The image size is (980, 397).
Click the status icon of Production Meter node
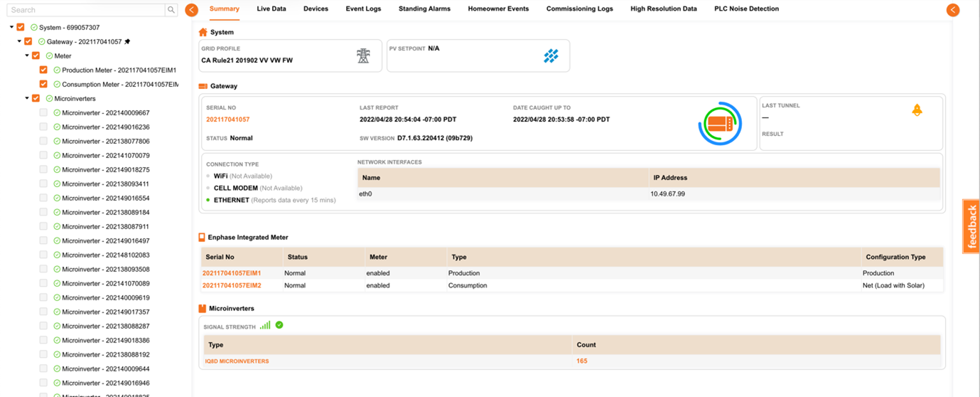click(57, 70)
